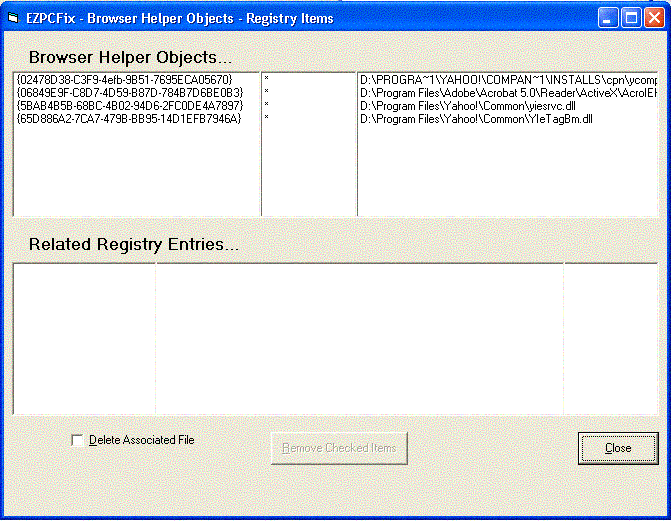Screen dimensions: 671x521
Task: Minimize the EZPCFix window
Action: [608, 18]
